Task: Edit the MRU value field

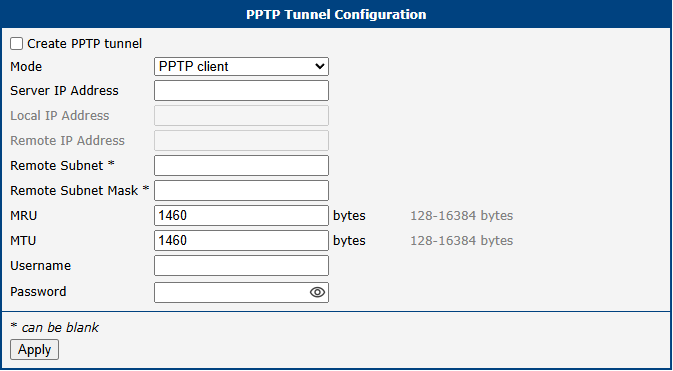Action: 241,216
